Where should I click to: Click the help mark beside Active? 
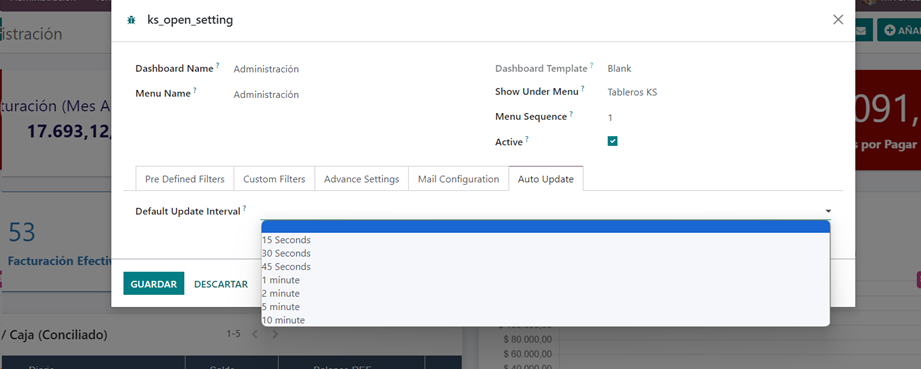coord(527,139)
